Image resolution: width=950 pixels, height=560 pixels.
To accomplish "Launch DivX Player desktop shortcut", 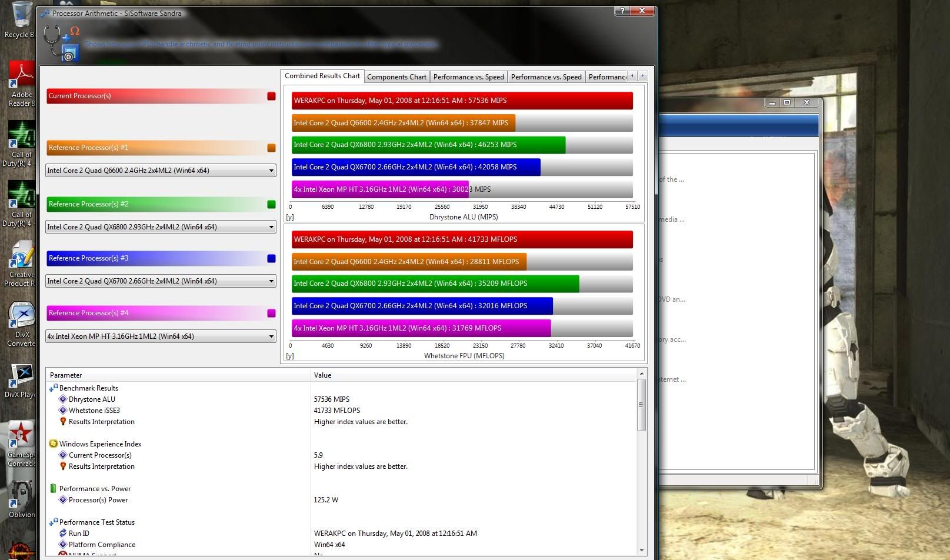I will (21, 380).
